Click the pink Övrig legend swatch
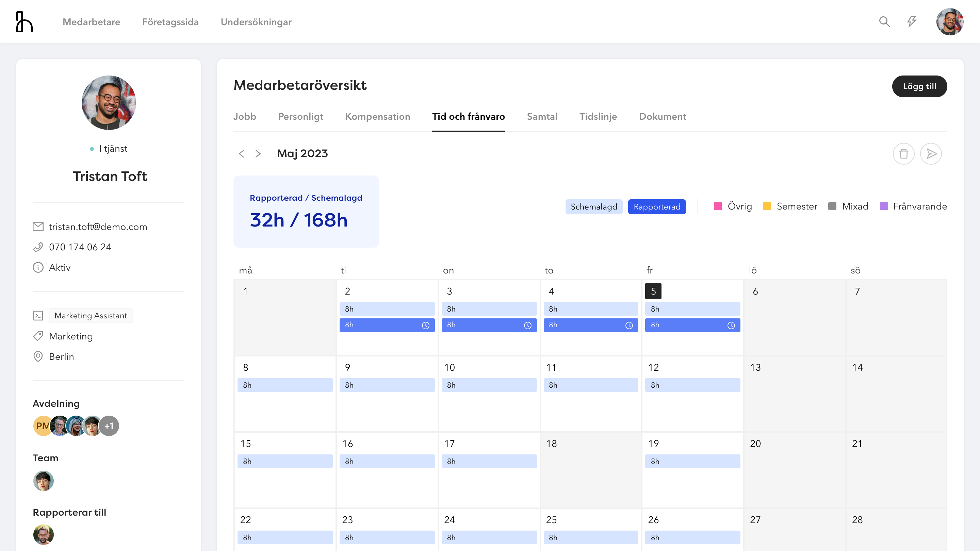Screen dimensions: 980x551 (x=718, y=206)
